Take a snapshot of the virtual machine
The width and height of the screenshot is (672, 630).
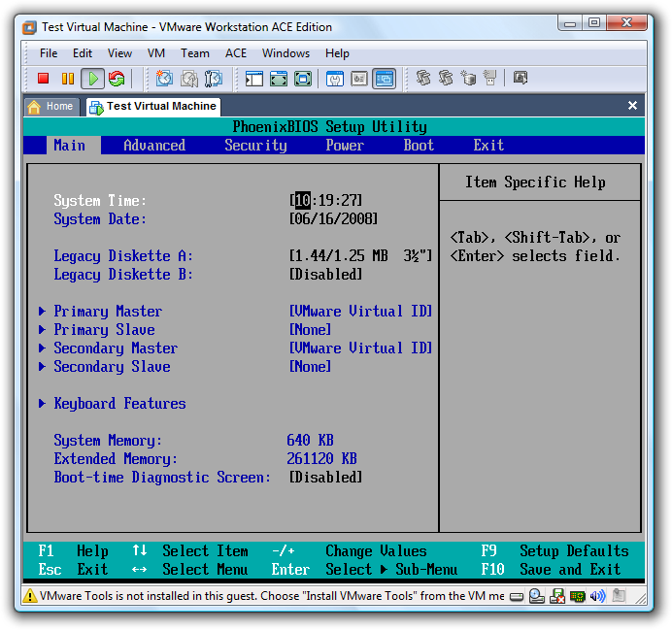tap(164, 79)
